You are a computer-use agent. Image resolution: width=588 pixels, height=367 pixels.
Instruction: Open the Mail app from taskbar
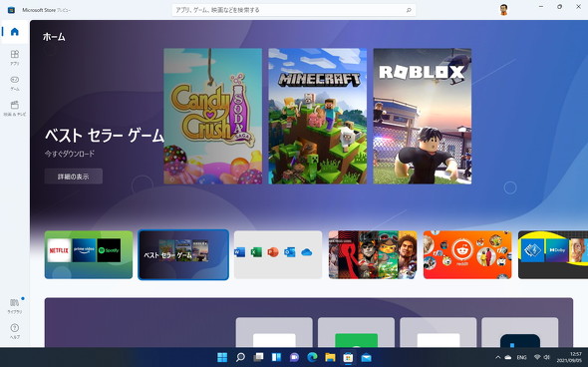[367, 357]
